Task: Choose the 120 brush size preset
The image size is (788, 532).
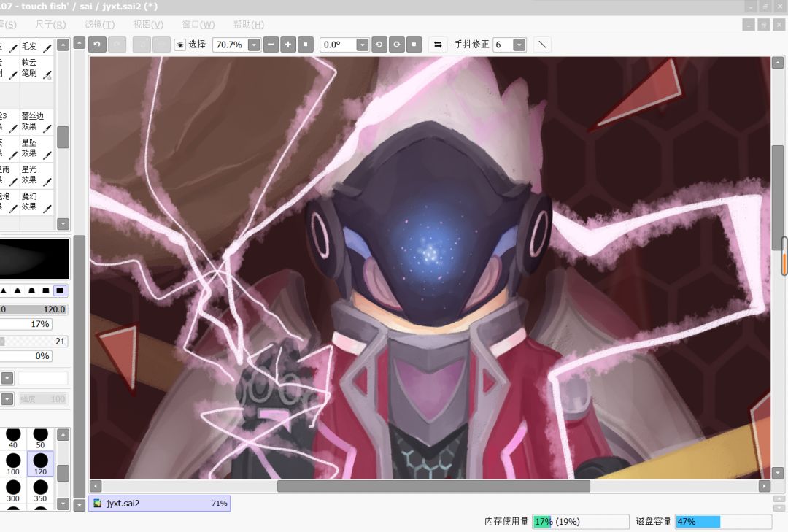Action: 40,463
